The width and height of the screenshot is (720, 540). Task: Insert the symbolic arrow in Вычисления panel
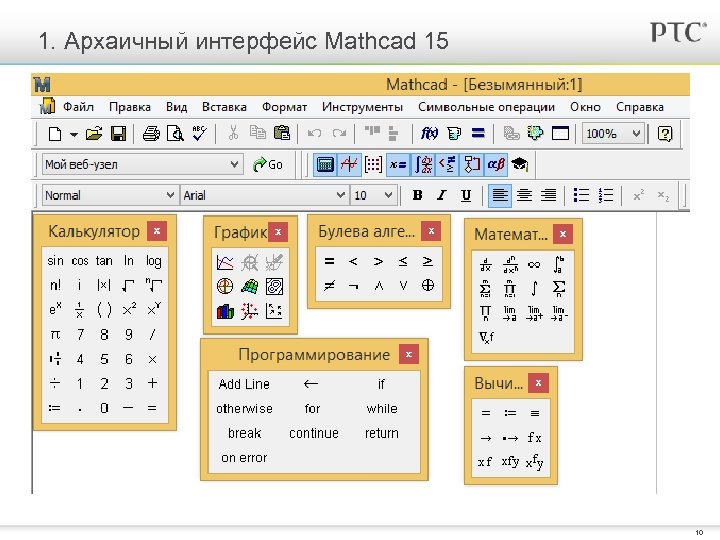click(485, 438)
